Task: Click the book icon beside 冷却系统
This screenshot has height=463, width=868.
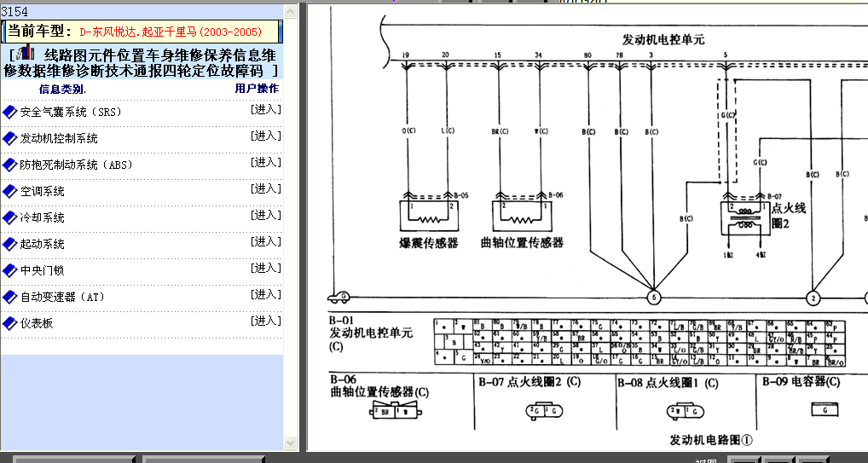Action: click(x=10, y=217)
